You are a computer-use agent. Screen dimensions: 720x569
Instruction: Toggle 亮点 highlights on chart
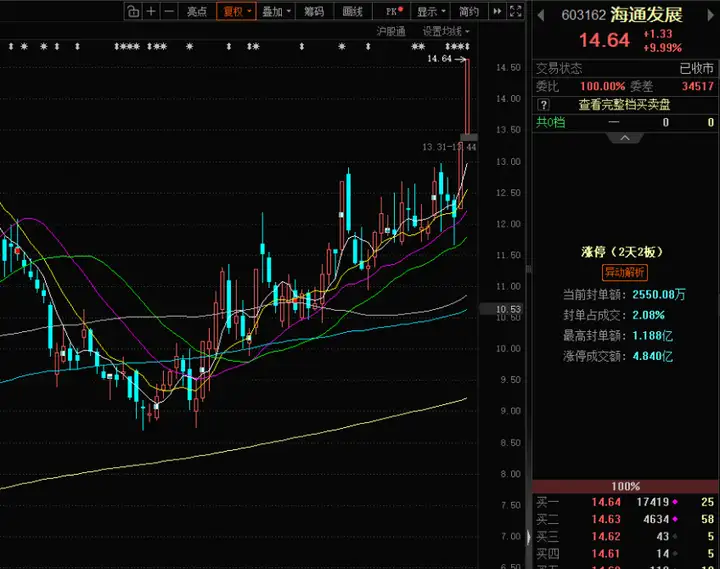click(x=197, y=11)
